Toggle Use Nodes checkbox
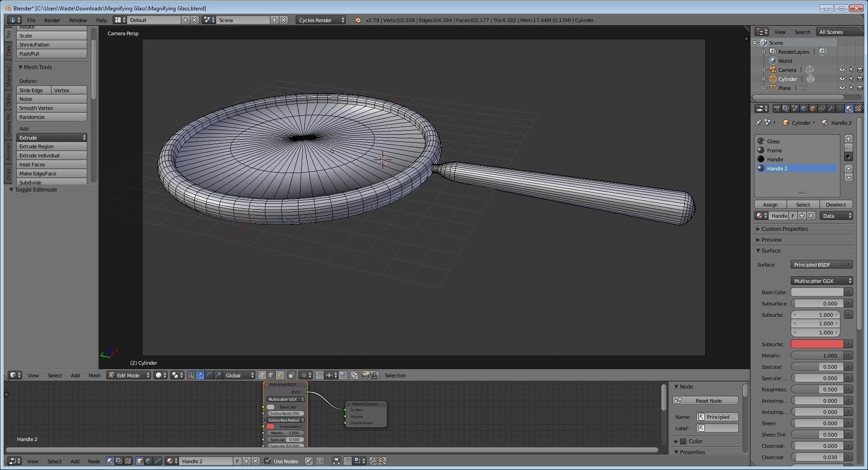Screen dimensions: 868x470 (267, 461)
